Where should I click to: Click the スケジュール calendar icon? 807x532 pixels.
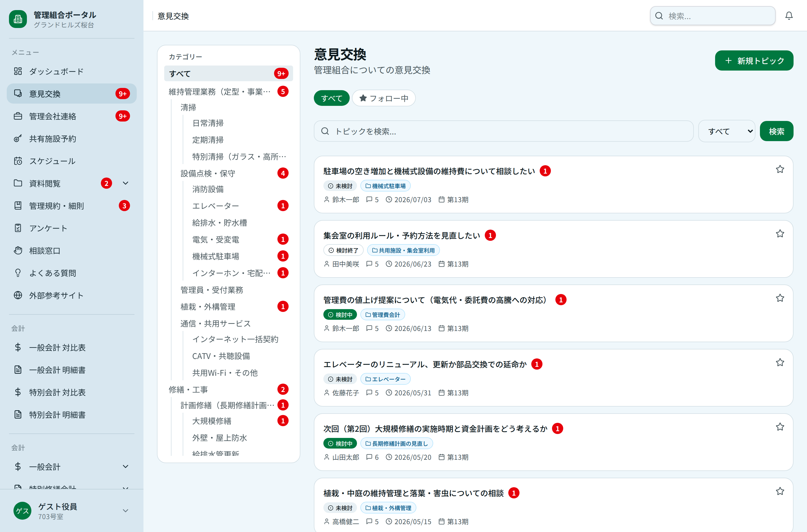[18, 161]
